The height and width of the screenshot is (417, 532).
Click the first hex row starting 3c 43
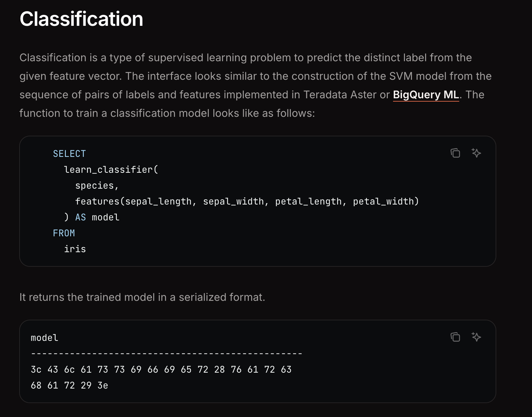[161, 370]
